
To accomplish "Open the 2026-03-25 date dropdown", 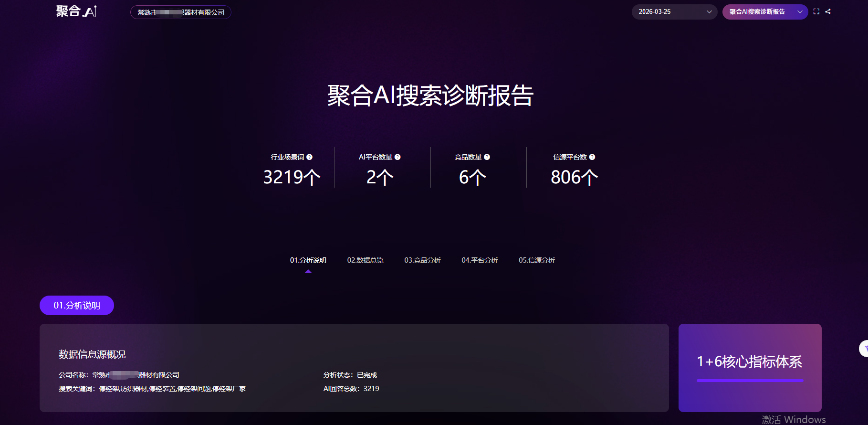I will (674, 12).
